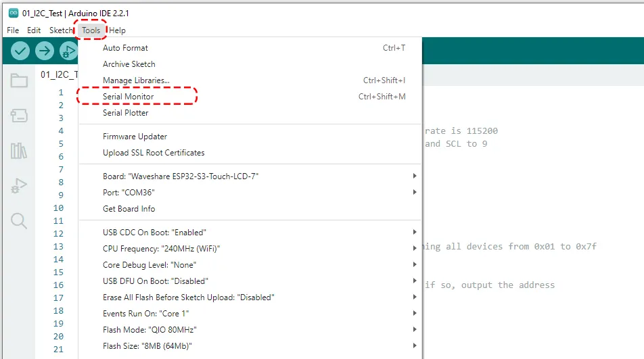Expand the Port "COM36" submenu
Screen dimensions: 644x359
414,193
